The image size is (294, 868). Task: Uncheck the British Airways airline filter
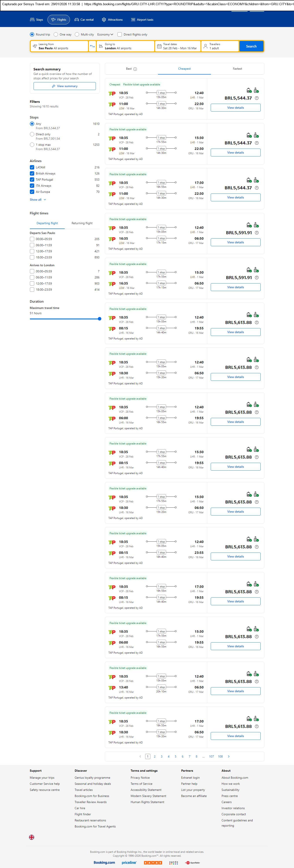[x=32, y=173]
